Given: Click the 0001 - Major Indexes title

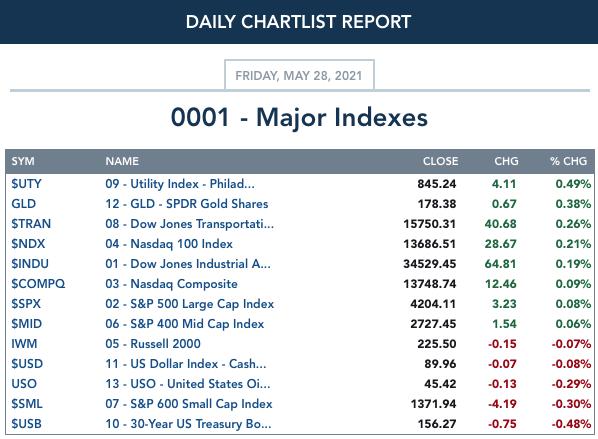Looking at the screenshot, I should point(299,117).
